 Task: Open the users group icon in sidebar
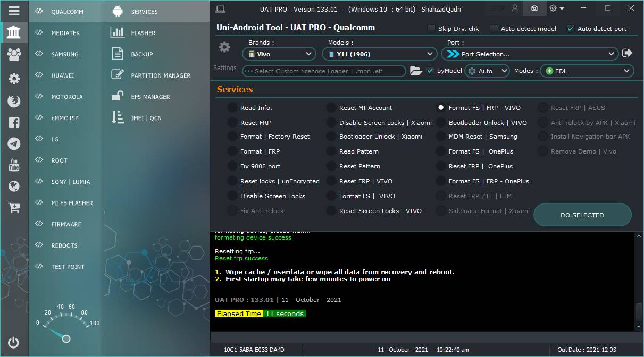tap(14, 54)
